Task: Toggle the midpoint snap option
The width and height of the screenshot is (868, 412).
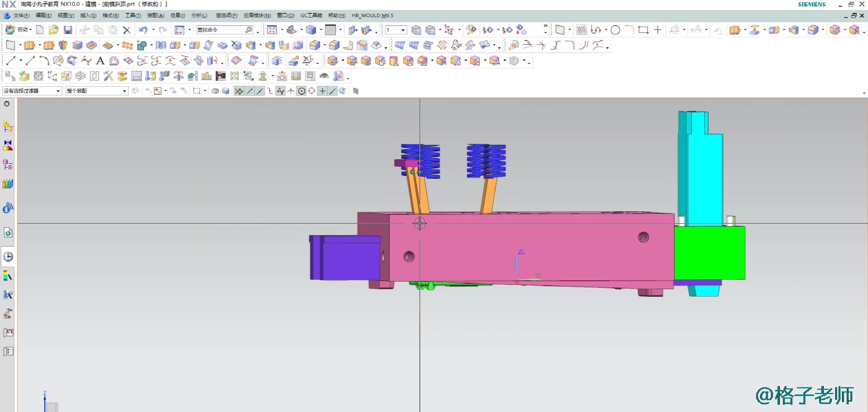Action: 260,91
